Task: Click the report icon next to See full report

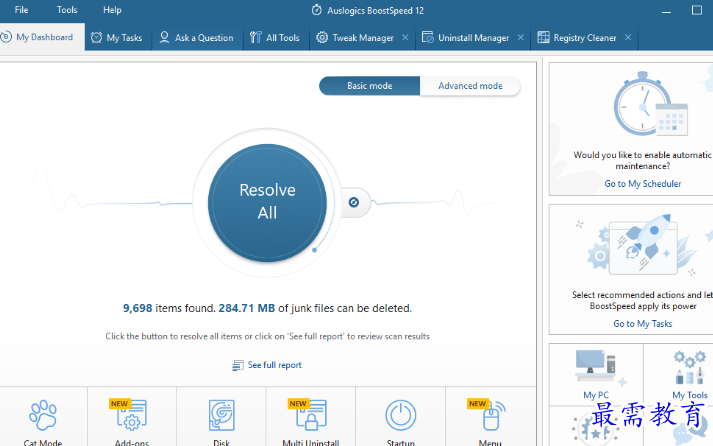Action: point(238,365)
